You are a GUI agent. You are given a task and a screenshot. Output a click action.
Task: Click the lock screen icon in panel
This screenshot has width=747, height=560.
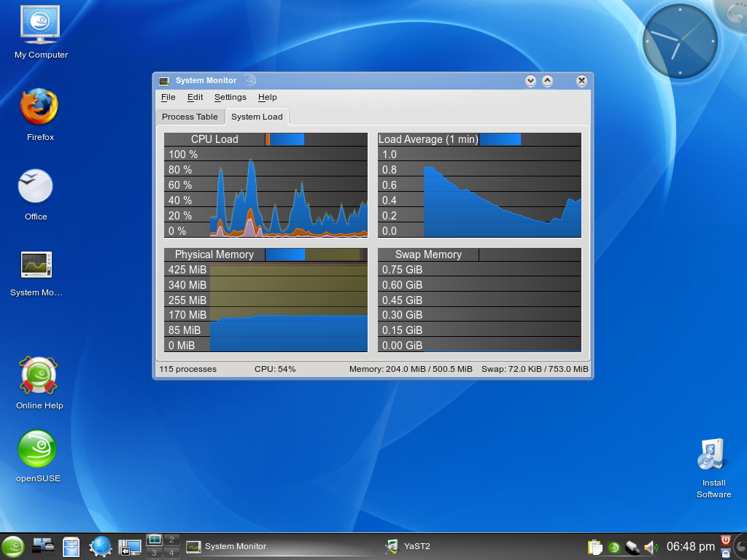726,553
